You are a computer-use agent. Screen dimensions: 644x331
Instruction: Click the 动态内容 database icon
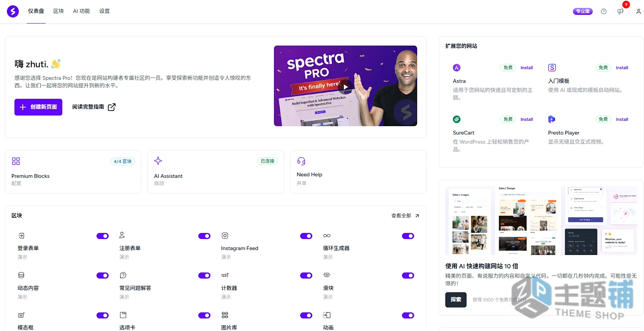[x=21, y=275]
